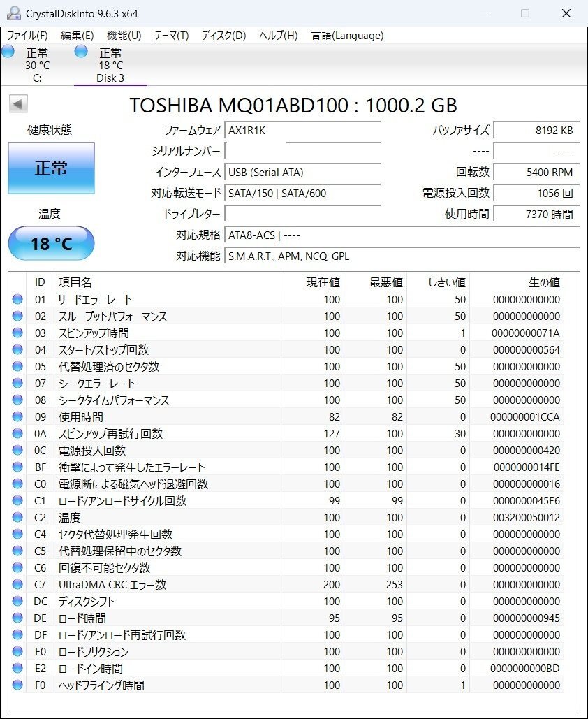Click the 18 °C temperature button
Screen dimensions: 588x719
coord(52,243)
